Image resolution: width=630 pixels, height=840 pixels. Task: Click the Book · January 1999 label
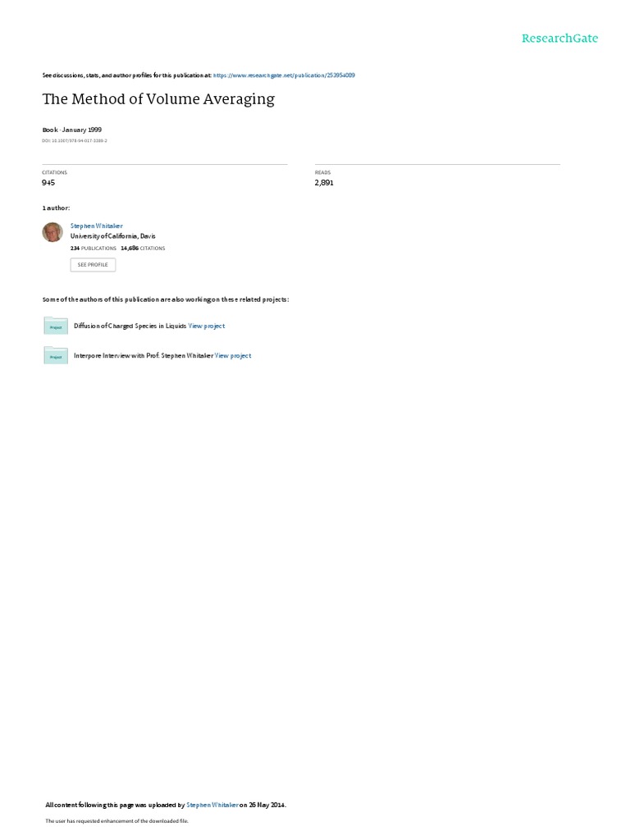point(72,130)
